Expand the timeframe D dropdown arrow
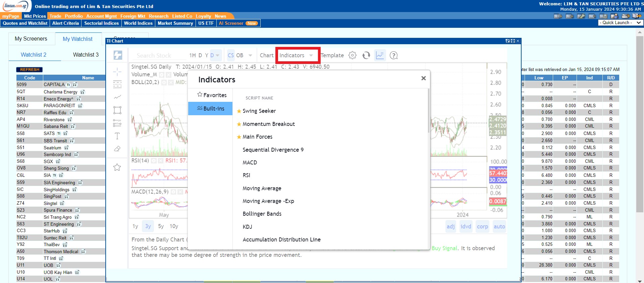The width and height of the screenshot is (644, 283). pyautogui.click(x=217, y=55)
